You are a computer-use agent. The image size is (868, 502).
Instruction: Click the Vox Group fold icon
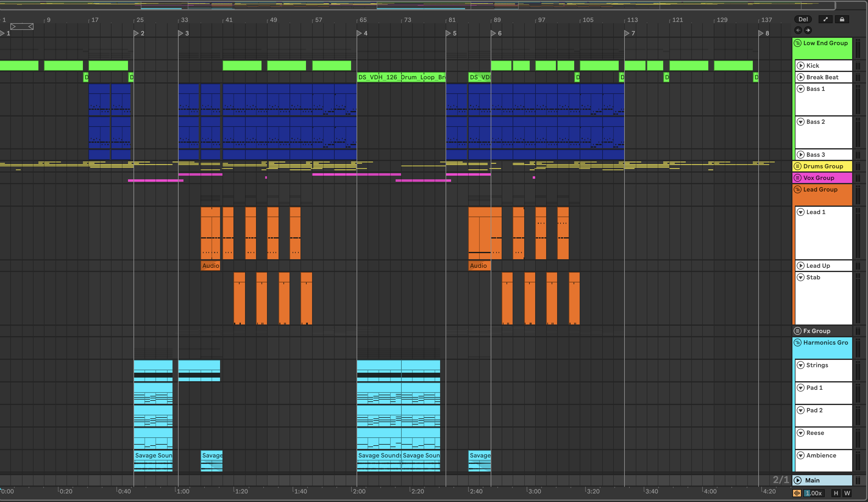[797, 178]
